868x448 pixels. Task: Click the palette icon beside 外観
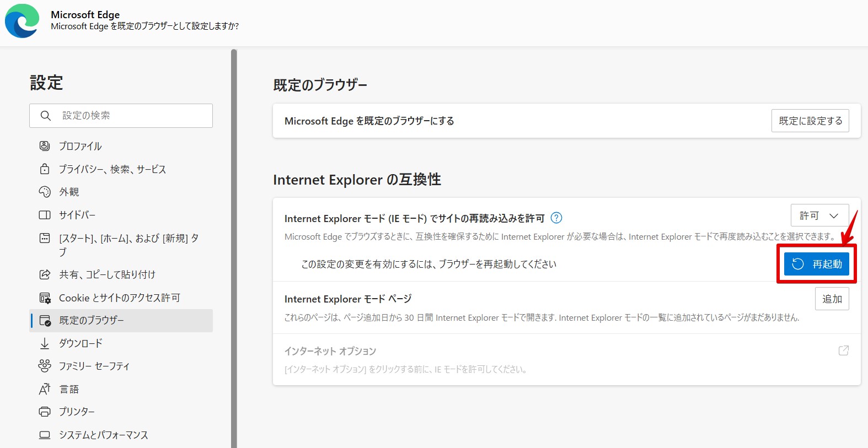point(45,192)
